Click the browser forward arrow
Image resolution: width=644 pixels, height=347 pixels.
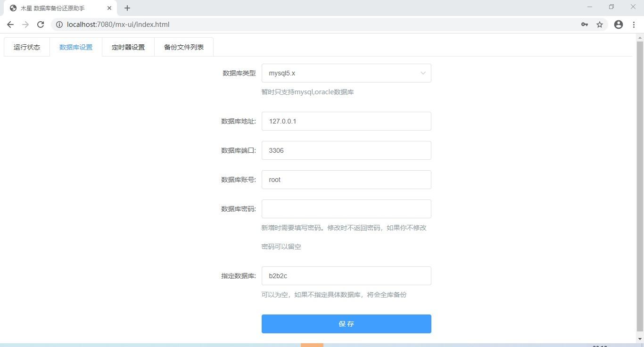tap(25, 25)
